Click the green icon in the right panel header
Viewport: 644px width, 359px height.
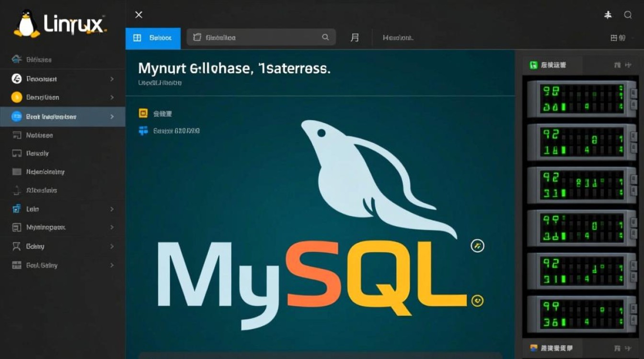[x=533, y=65]
